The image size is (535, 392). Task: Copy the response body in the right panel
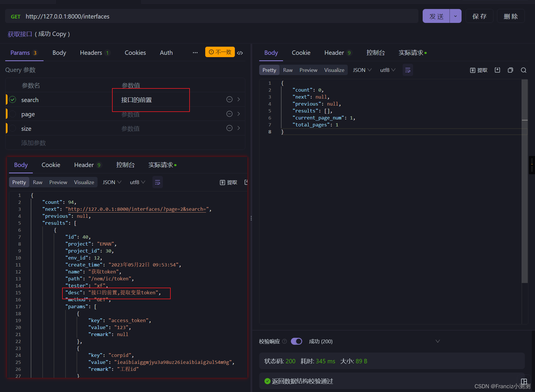tap(510, 70)
